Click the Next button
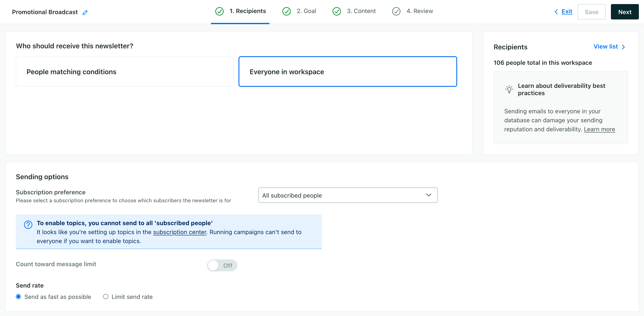Image resolution: width=644 pixels, height=316 pixels. tap(625, 12)
